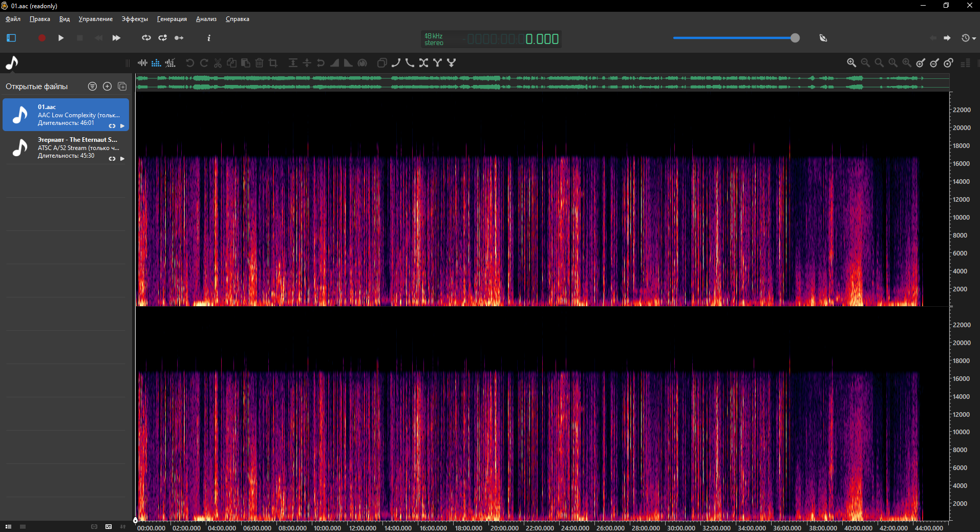Switch to waveform-only view
Viewport: 980px width, 532px height.
(x=142, y=63)
